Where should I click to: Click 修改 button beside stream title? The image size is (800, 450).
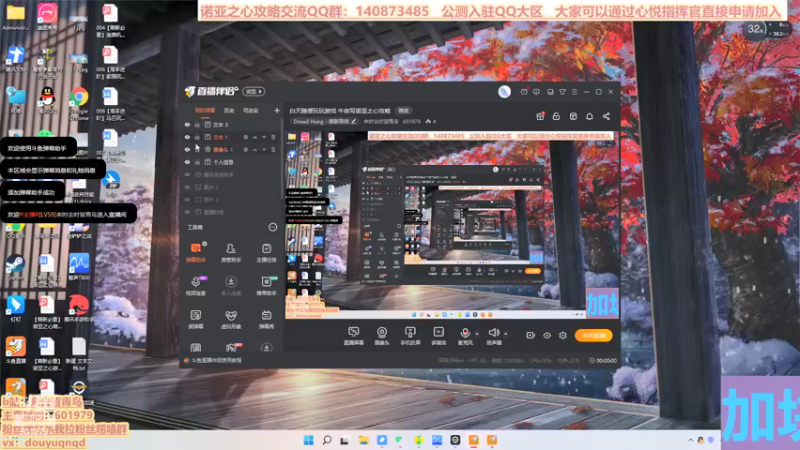(404, 110)
